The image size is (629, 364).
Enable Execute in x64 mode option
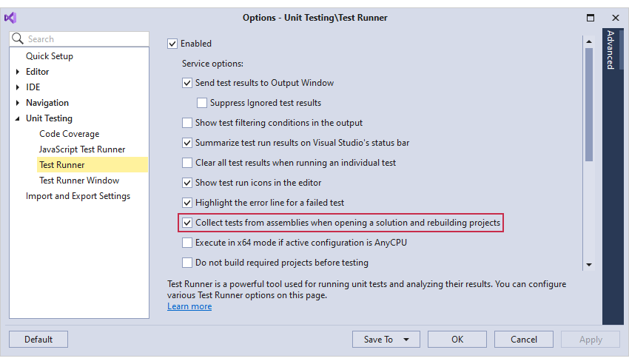point(187,243)
